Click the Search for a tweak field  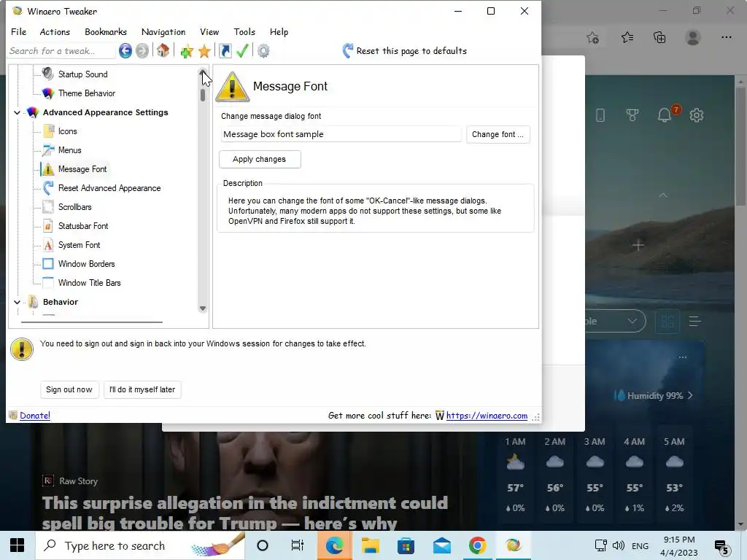pos(61,50)
